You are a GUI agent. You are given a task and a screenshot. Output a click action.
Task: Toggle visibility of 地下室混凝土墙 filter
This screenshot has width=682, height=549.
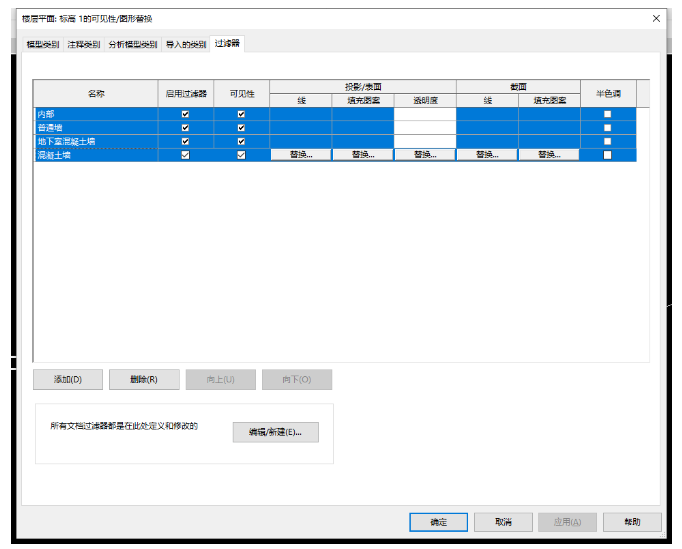click(241, 141)
